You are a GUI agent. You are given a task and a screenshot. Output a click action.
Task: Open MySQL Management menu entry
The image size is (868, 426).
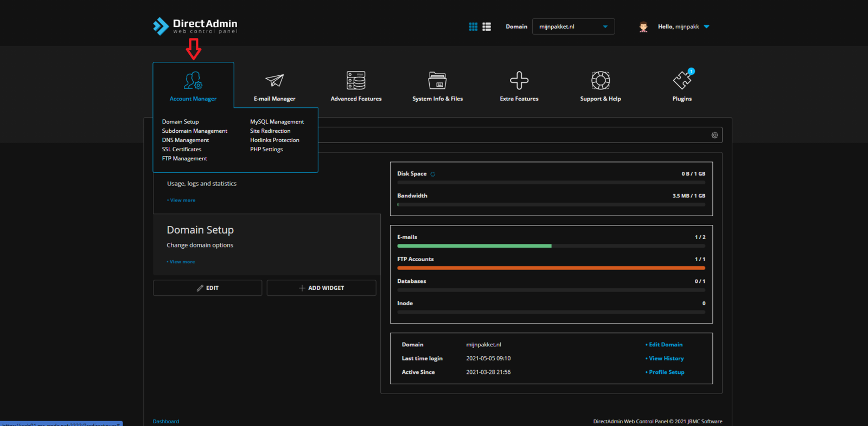point(277,122)
